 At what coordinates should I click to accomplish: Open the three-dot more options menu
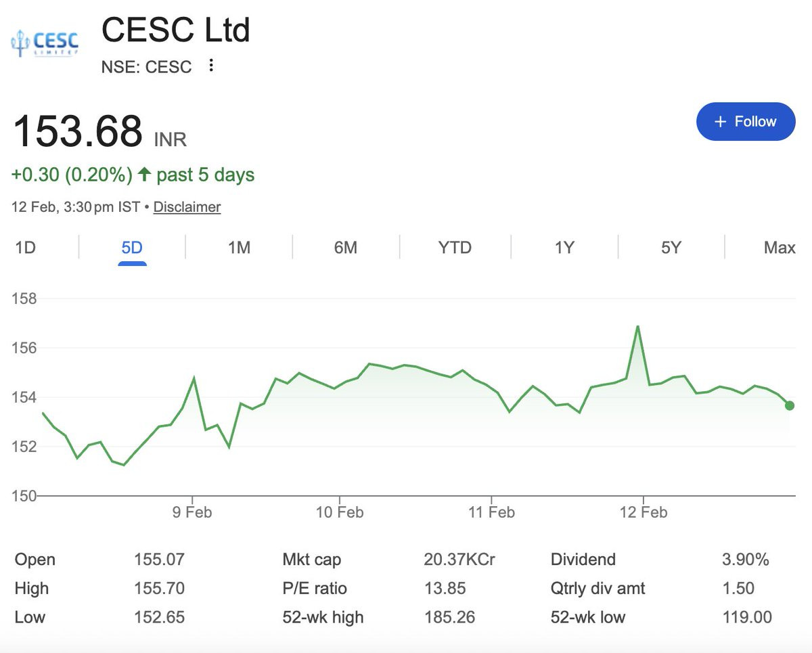point(212,66)
